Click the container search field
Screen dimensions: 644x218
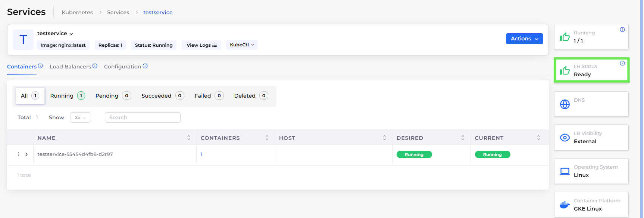143,117
